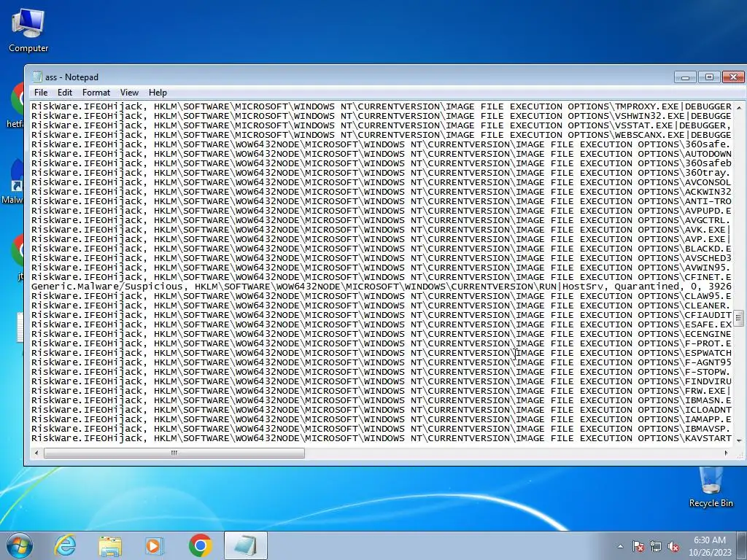Click 'CLAW95.E' at the line end
The height and width of the screenshot is (560, 747).
click(708, 296)
